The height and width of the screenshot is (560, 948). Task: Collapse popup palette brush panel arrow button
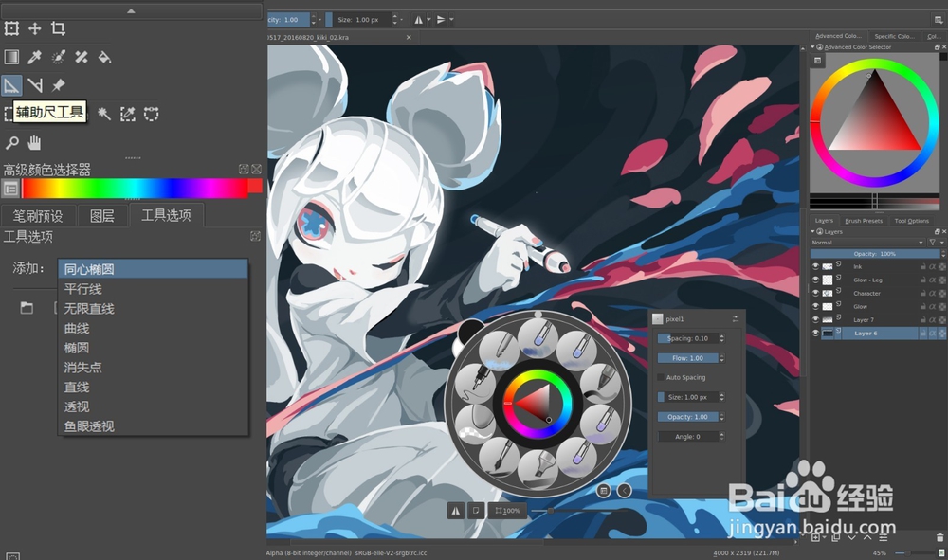tap(625, 491)
